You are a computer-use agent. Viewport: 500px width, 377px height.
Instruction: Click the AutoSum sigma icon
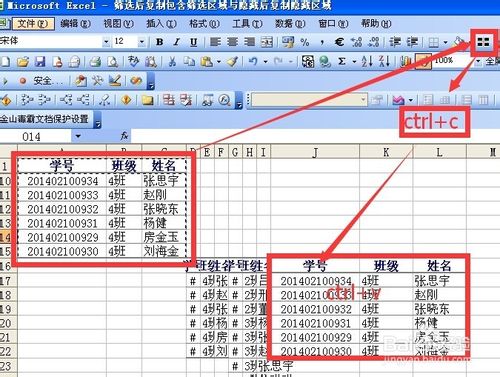tap(342, 62)
